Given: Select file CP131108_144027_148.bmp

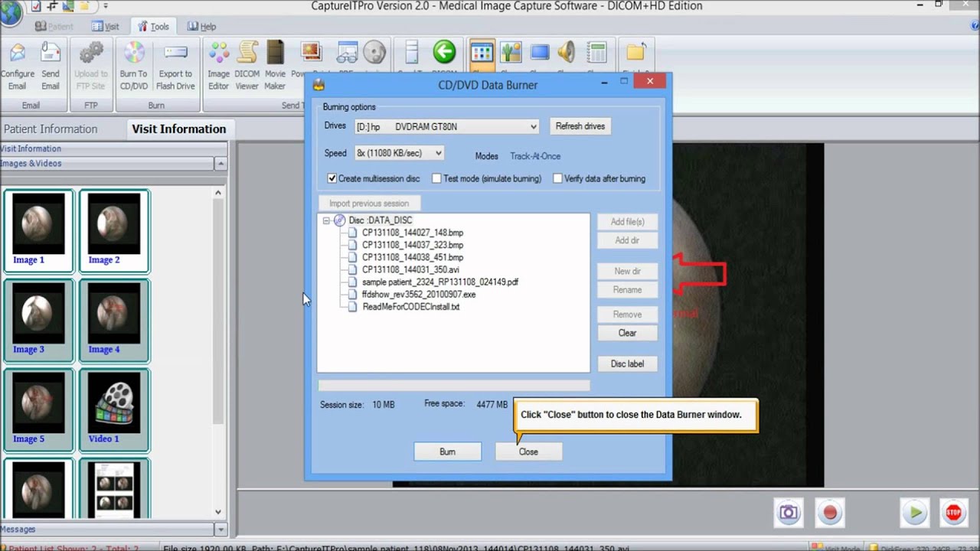Looking at the screenshot, I should coord(413,233).
